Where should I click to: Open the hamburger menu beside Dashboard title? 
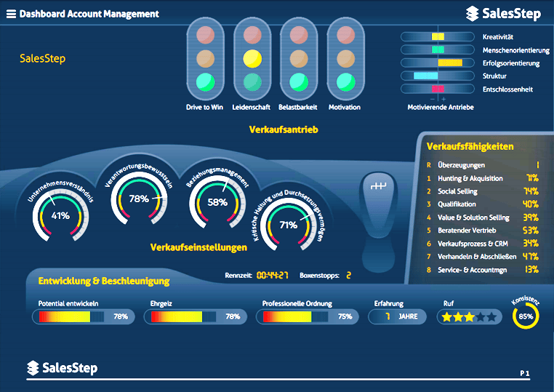coord(11,14)
